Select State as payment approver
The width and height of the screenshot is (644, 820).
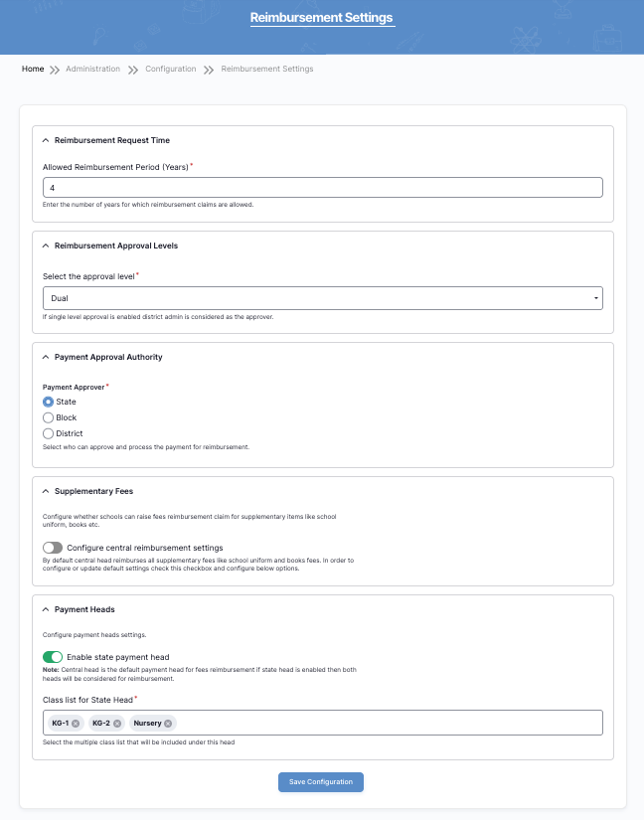click(x=48, y=402)
